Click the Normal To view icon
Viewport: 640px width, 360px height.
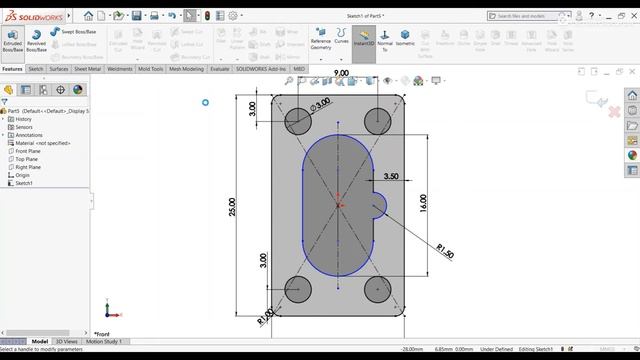point(384,40)
